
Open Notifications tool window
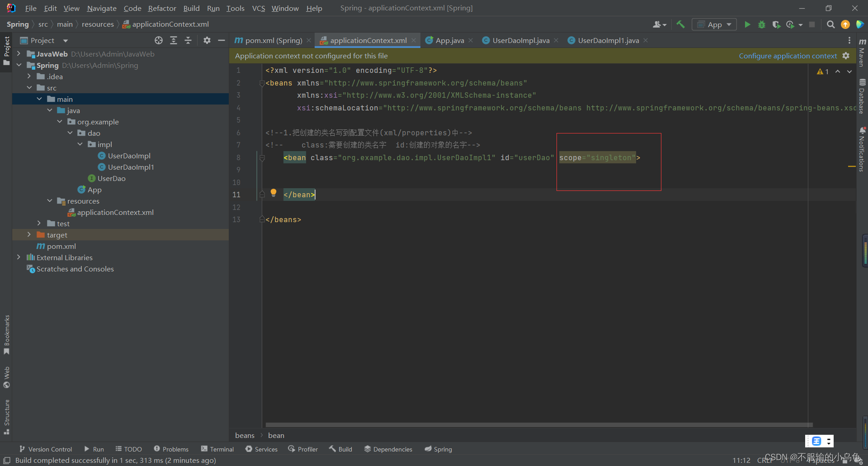(862, 149)
